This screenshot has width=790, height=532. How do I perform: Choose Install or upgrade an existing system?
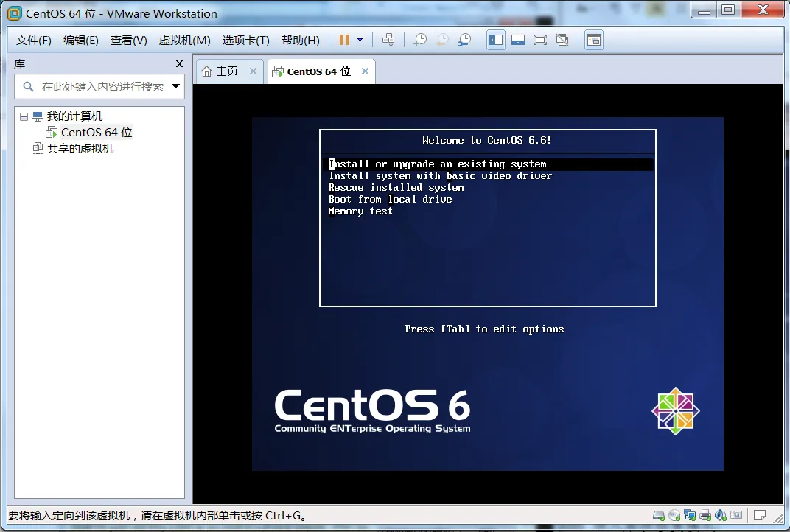click(488, 164)
